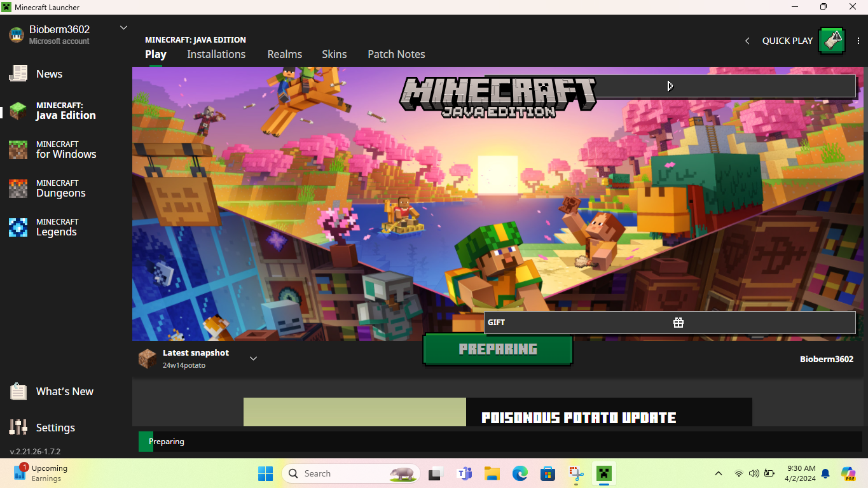Collapse Quick Play with left chevron

pos(747,41)
